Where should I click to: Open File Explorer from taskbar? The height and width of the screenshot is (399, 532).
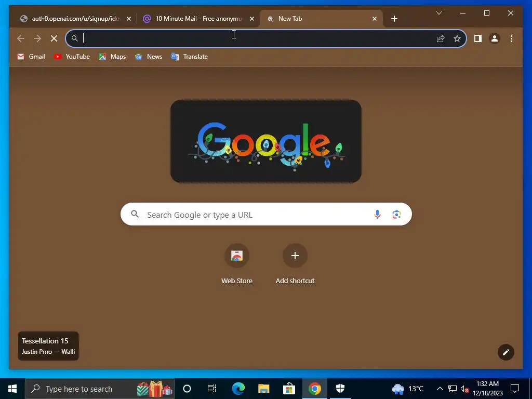coord(263,389)
